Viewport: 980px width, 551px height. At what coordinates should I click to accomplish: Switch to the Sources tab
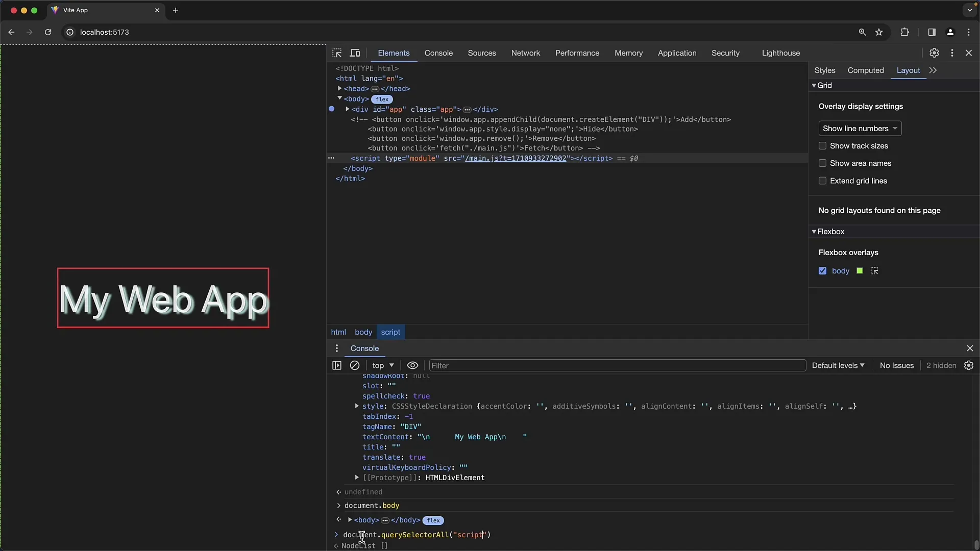pos(482,53)
